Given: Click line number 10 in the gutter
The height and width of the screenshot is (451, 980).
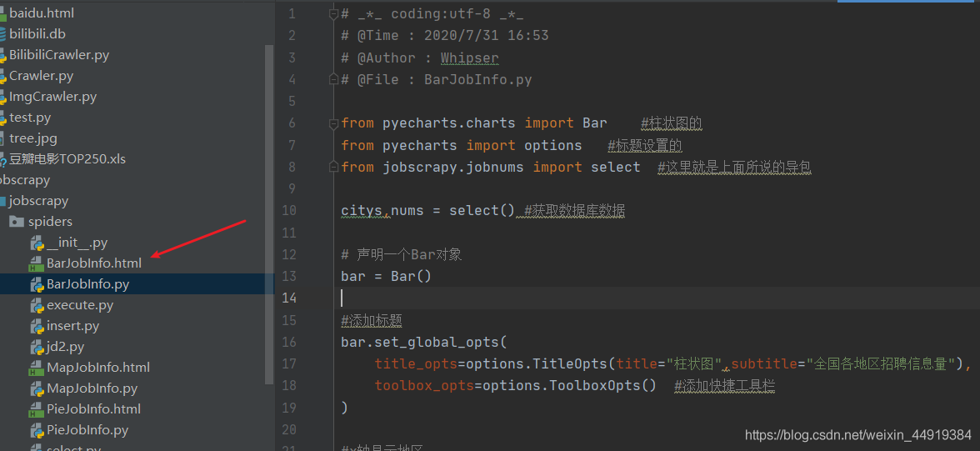Looking at the screenshot, I should point(289,211).
